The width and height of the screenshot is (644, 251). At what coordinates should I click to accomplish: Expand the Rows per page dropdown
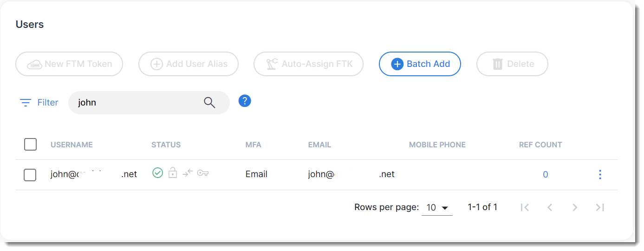437,207
